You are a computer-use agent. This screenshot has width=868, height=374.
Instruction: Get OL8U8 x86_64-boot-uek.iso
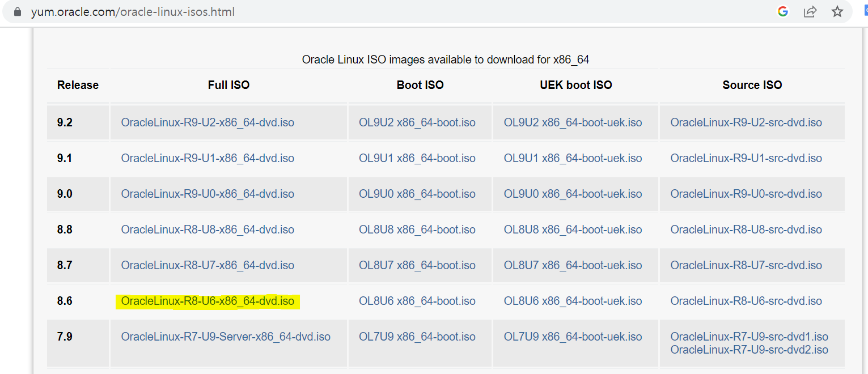click(x=573, y=229)
